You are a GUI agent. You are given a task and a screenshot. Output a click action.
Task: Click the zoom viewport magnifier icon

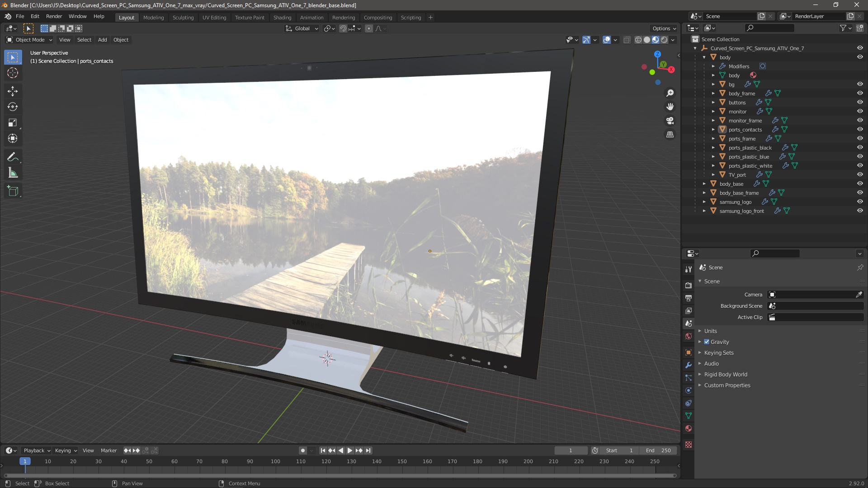[x=670, y=93]
